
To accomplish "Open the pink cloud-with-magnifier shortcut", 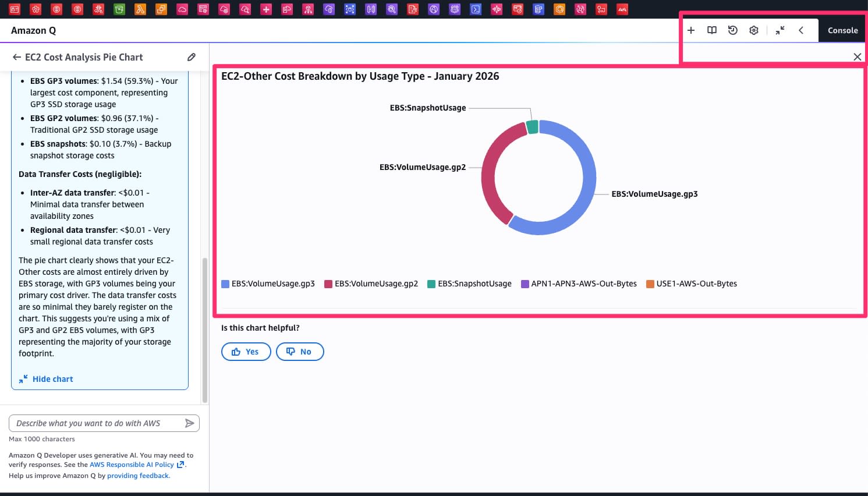I will 245,9.
